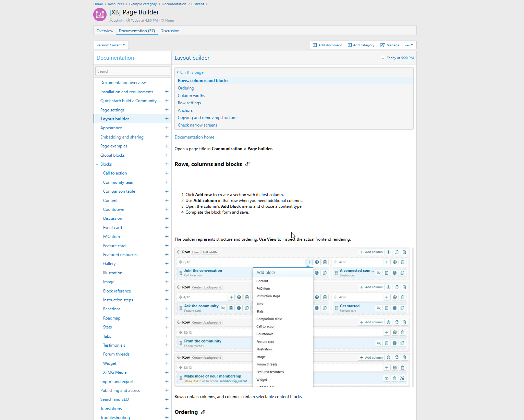Click the Manage button
524x420 pixels.
pos(390,45)
